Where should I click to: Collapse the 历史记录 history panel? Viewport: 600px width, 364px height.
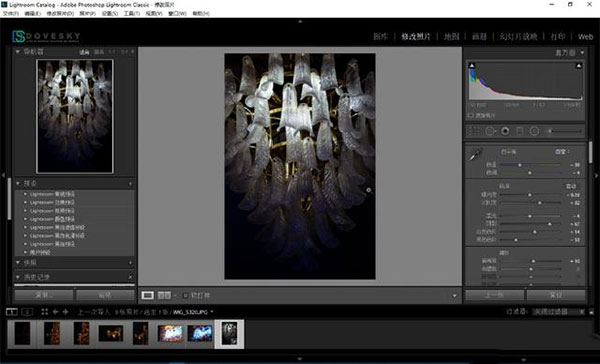click(x=18, y=276)
